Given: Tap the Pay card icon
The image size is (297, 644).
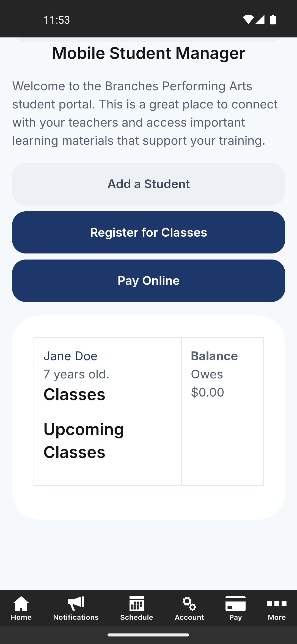Looking at the screenshot, I should (235, 604).
